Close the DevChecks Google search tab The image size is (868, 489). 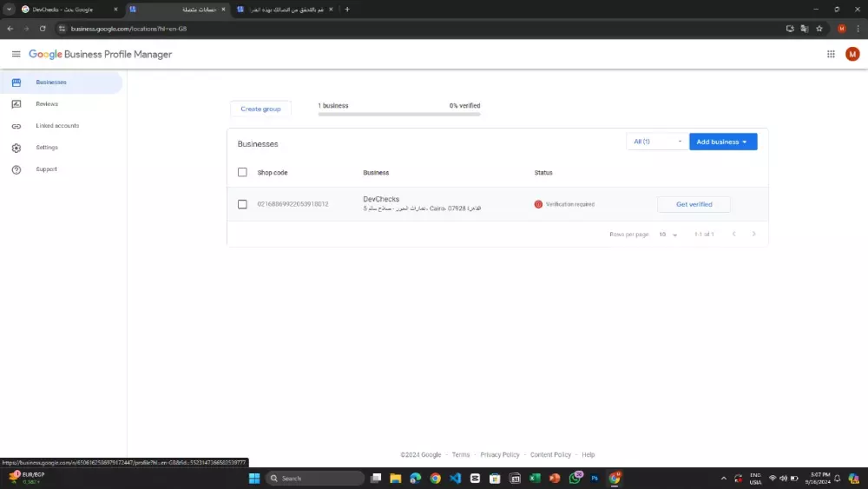(115, 10)
